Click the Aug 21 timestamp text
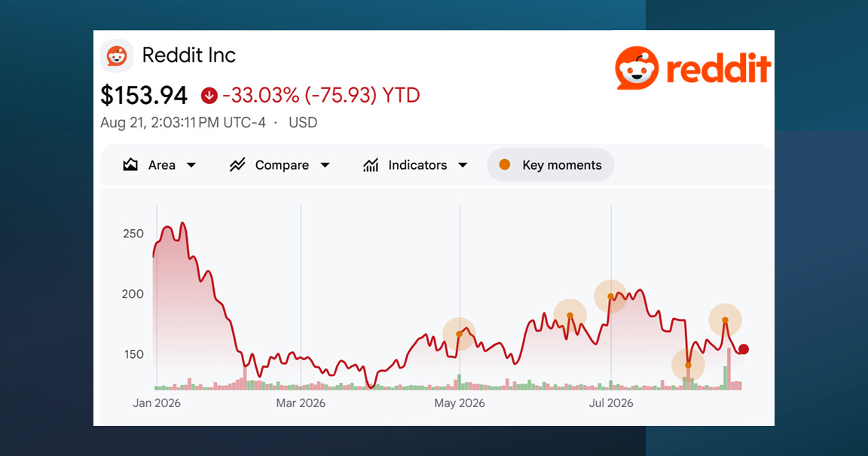The height and width of the screenshot is (456, 868). [x=182, y=122]
